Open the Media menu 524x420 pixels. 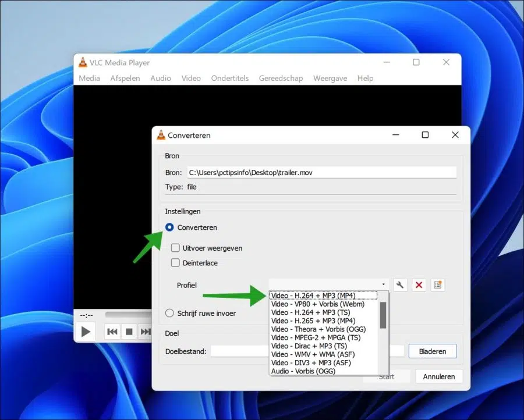[89, 78]
